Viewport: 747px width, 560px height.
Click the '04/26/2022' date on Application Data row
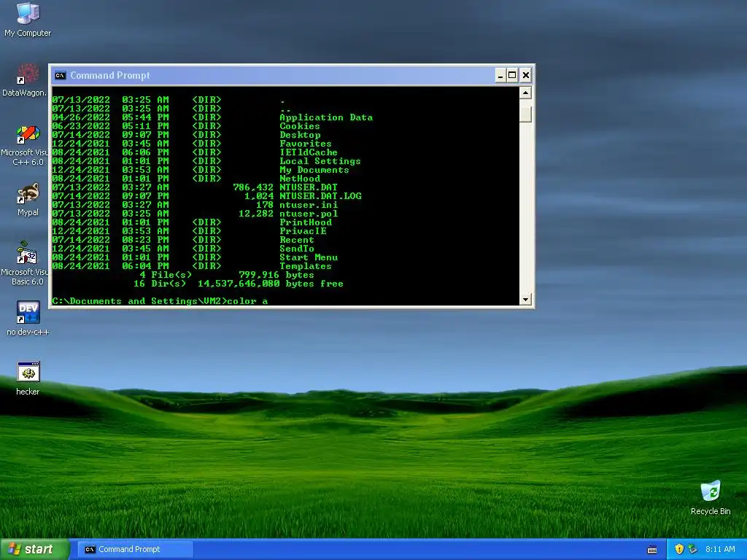coord(81,117)
